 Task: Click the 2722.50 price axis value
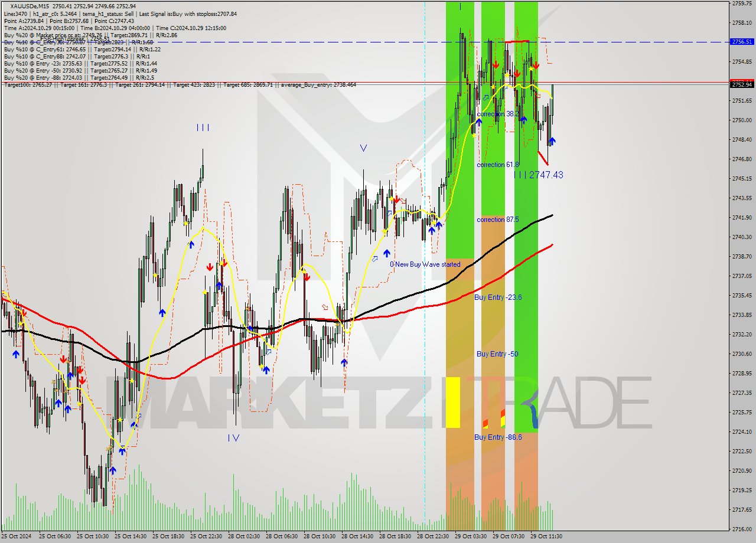pyautogui.click(x=742, y=452)
